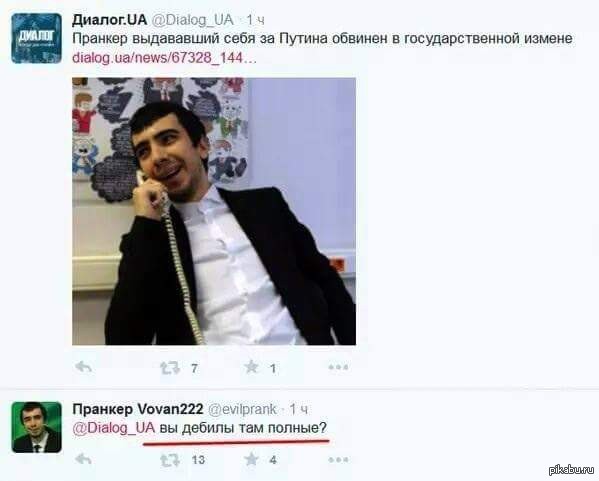The width and height of the screenshot is (599, 481).
Task: Open the attached photo of man on phone
Action: point(214,211)
